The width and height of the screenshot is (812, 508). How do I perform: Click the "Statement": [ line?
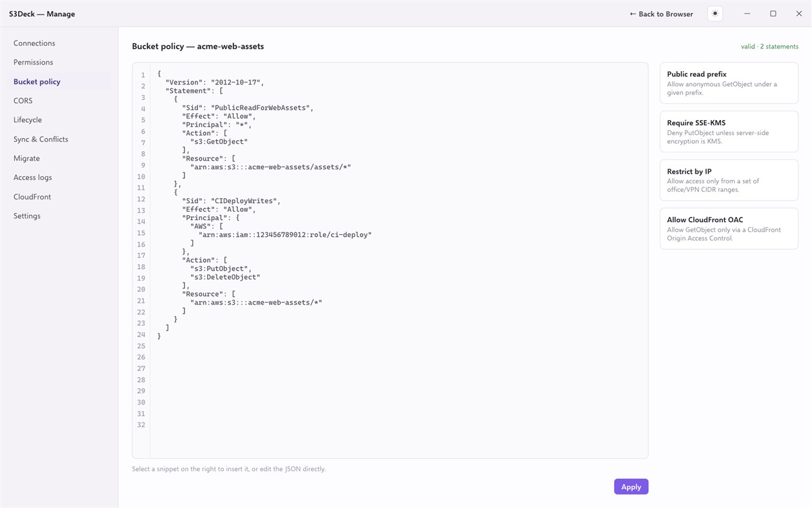[194, 91]
